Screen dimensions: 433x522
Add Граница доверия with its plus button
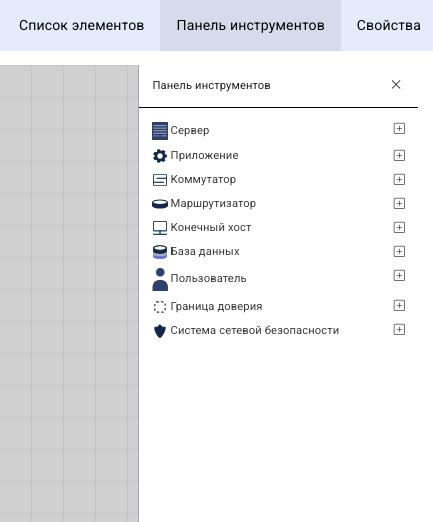399,305
